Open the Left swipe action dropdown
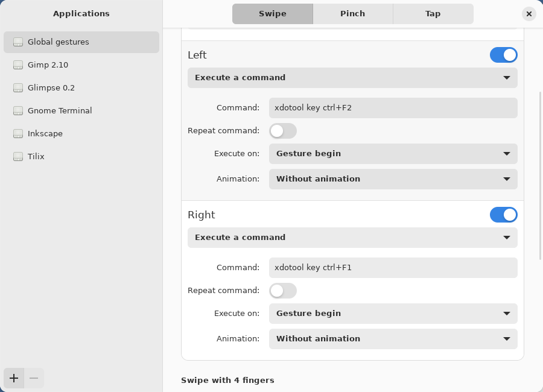The width and height of the screenshot is (543, 392). 352,78
